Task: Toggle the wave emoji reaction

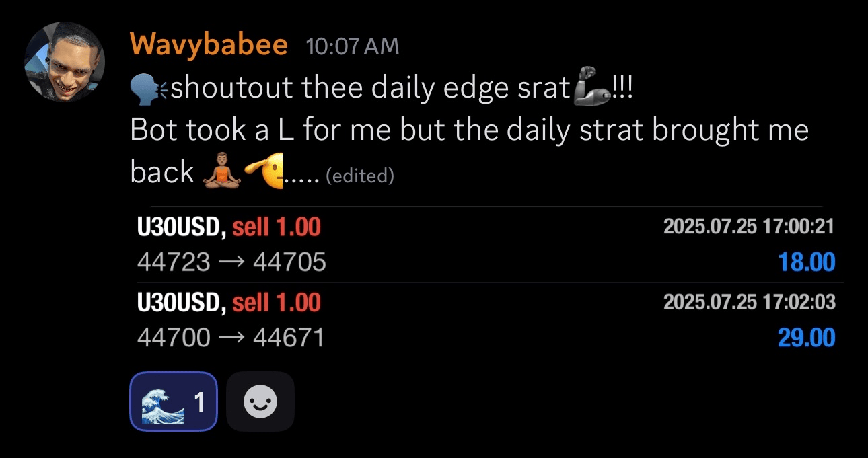Action: (x=173, y=402)
